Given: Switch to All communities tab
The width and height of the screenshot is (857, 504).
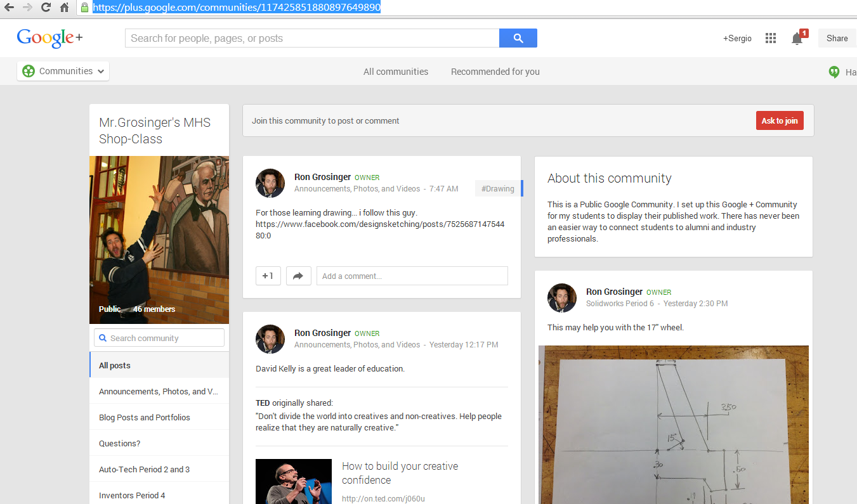Looking at the screenshot, I should (396, 72).
